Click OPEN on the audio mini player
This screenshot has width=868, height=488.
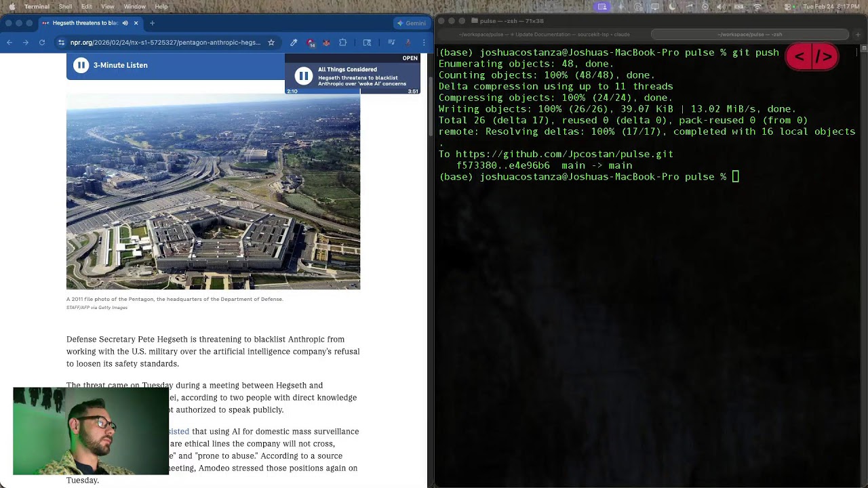point(410,58)
